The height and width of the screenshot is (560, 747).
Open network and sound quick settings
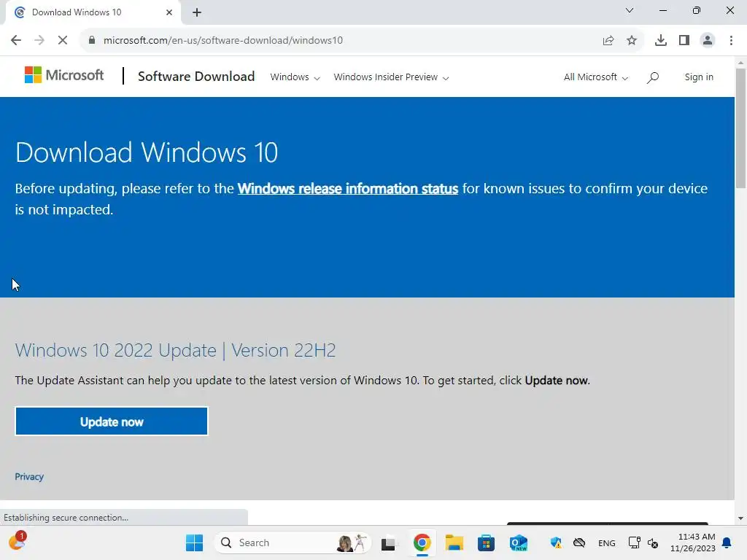click(x=643, y=542)
